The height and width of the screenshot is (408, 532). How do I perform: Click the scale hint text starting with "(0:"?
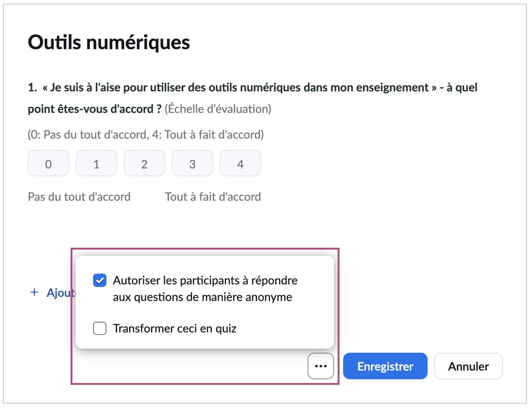click(x=145, y=135)
